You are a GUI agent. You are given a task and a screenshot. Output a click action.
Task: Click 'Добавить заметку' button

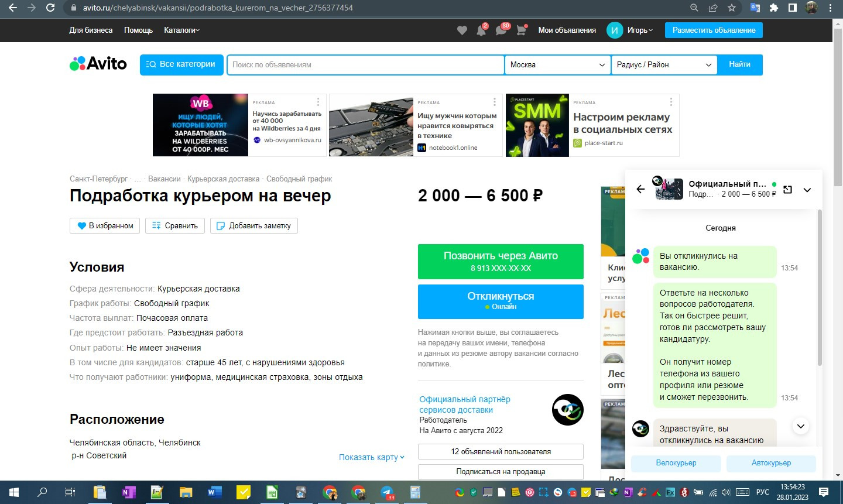pos(254,226)
